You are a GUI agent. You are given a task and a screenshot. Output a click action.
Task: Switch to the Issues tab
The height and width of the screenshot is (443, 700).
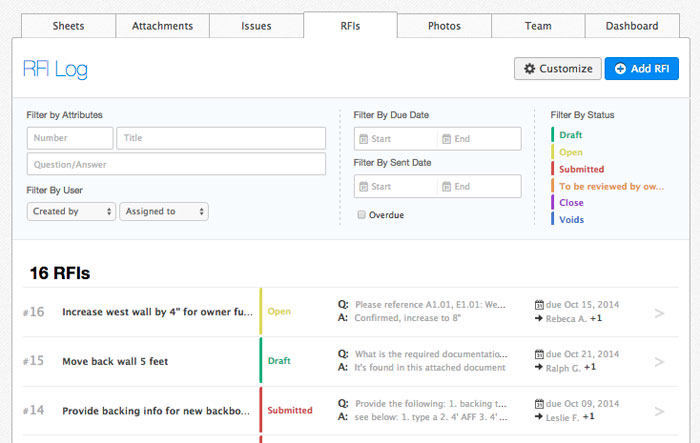[x=256, y=26]
